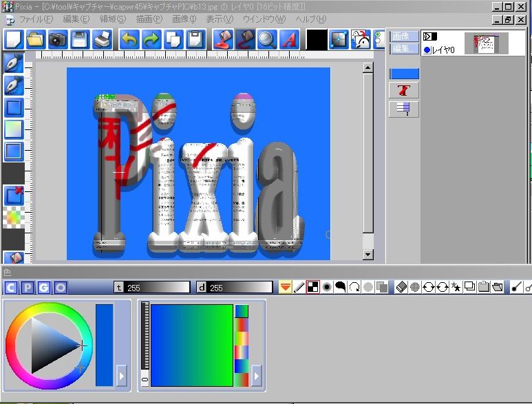
Task: Adjust the t 255 transparency slider
Action: pos(151,288)
